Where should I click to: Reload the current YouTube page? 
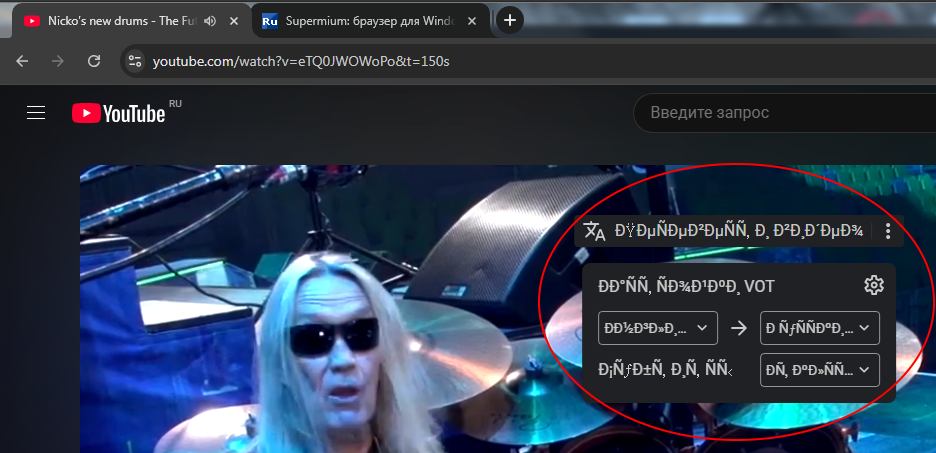pyautogui.click(x=94, y=61)
